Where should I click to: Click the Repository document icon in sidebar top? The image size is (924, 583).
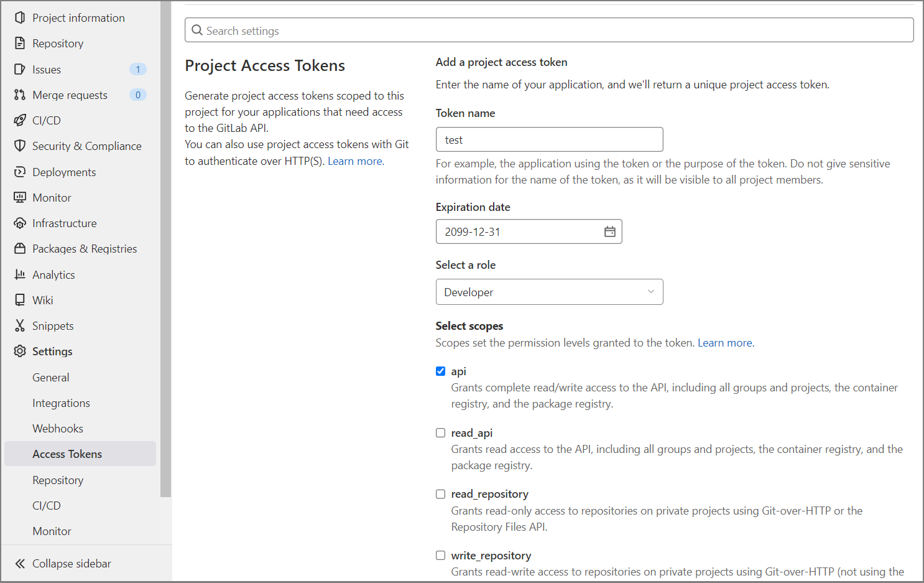(x=20, y=44)
